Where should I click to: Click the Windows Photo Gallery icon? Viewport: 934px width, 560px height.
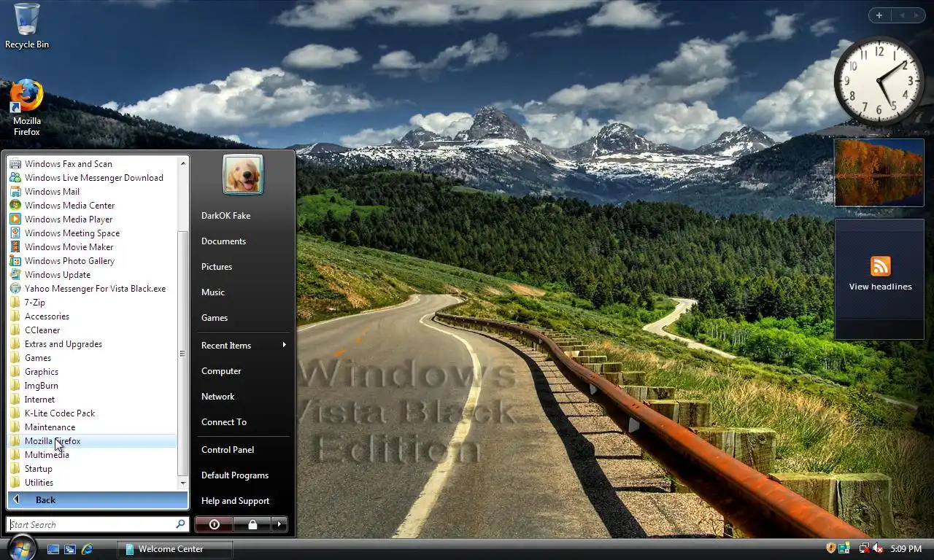pos(15,261)
